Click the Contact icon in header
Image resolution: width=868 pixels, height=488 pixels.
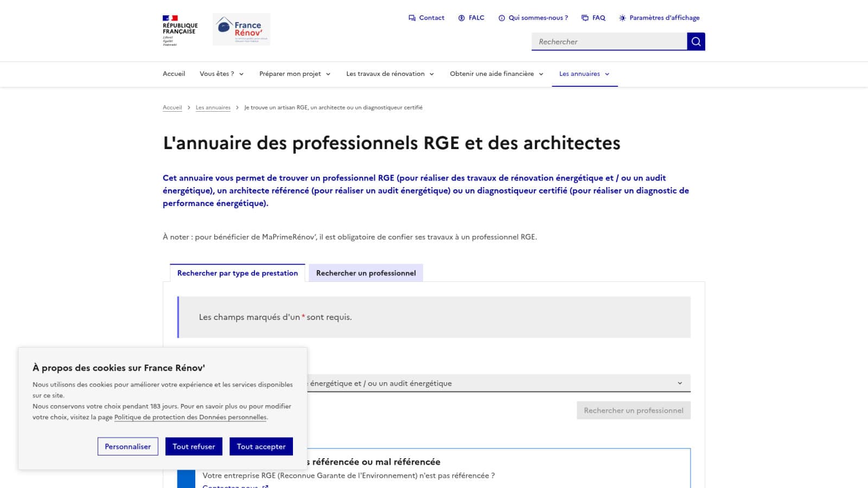coord(412,18)
